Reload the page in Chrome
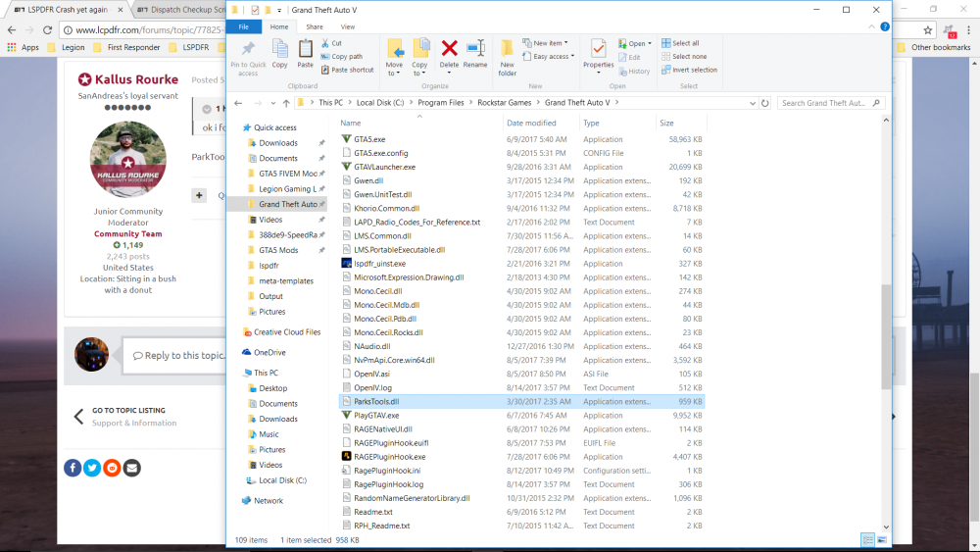The height and width of the screenshot is (552, 980). pyautogui.click(x=47, y=30)
